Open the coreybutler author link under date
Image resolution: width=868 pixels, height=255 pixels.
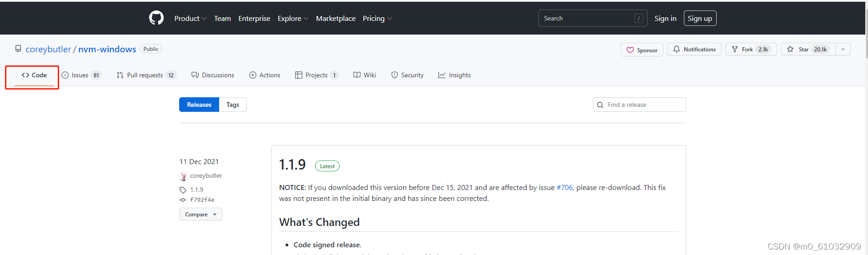point(206,176)
